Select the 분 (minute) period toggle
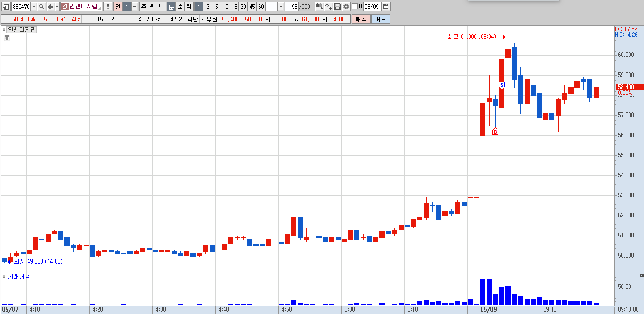Screen dimensions: 644x314 click(x=171, y=7)
